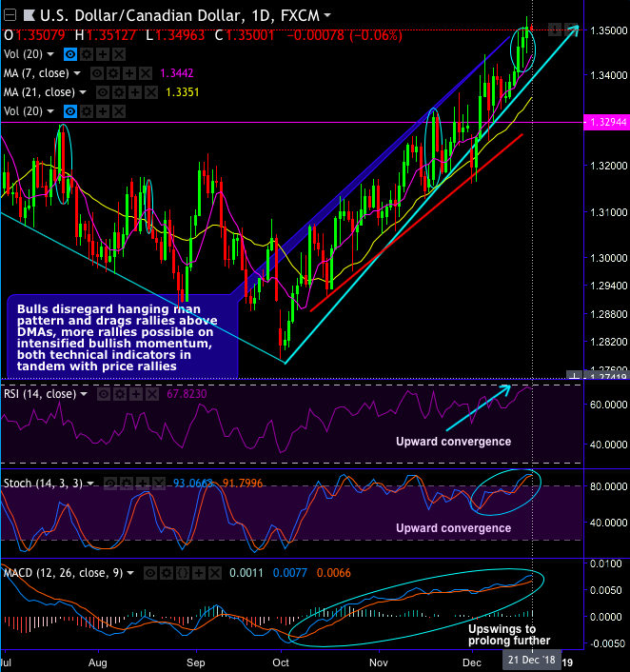This screenshot has height=672, width=630.
Task: Click the magenta 1.32944 price axis label
Action: [607, 122]
